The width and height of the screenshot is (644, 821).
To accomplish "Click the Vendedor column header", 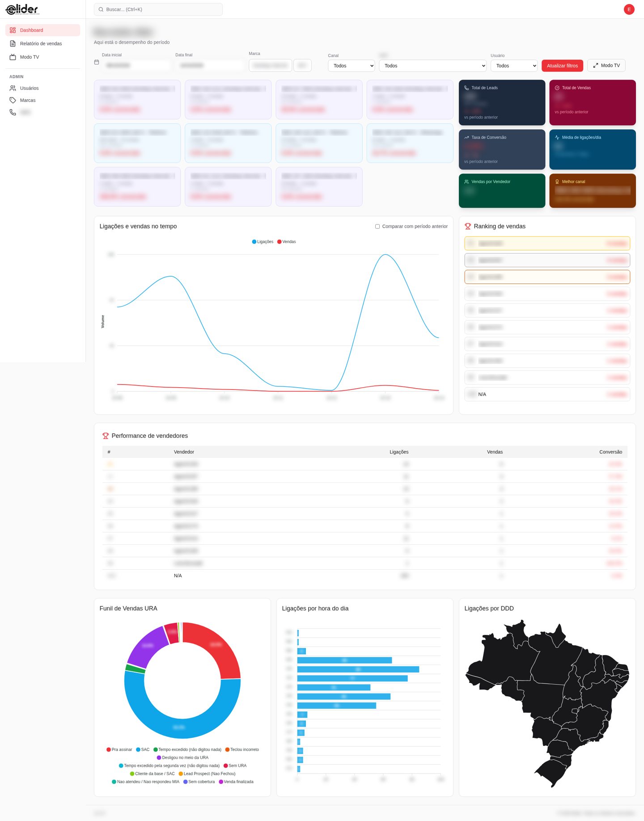I will pos(184,452).
